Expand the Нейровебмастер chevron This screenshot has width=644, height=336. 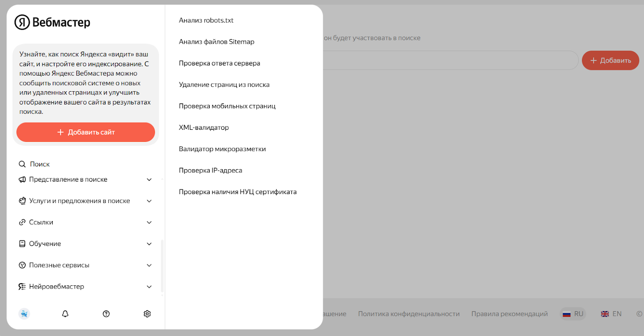point(149,287)
